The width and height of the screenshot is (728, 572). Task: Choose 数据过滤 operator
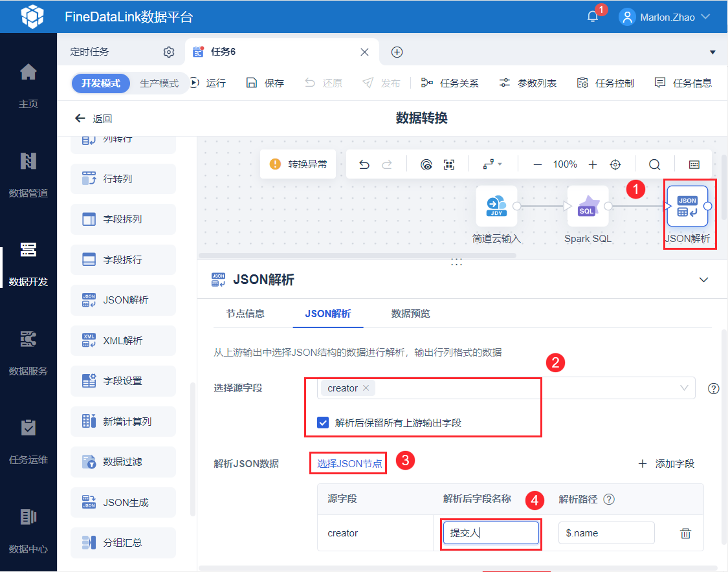coord(123,462)
